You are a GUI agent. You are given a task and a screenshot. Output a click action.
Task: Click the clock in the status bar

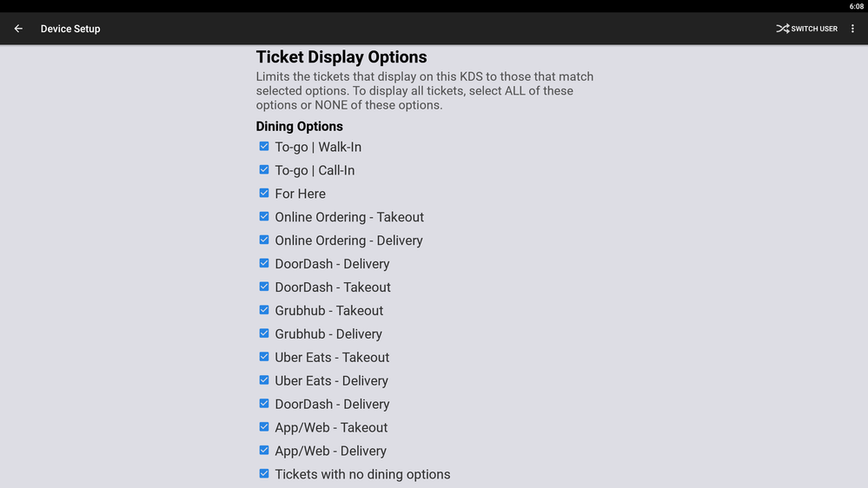[x=857, y=6]
